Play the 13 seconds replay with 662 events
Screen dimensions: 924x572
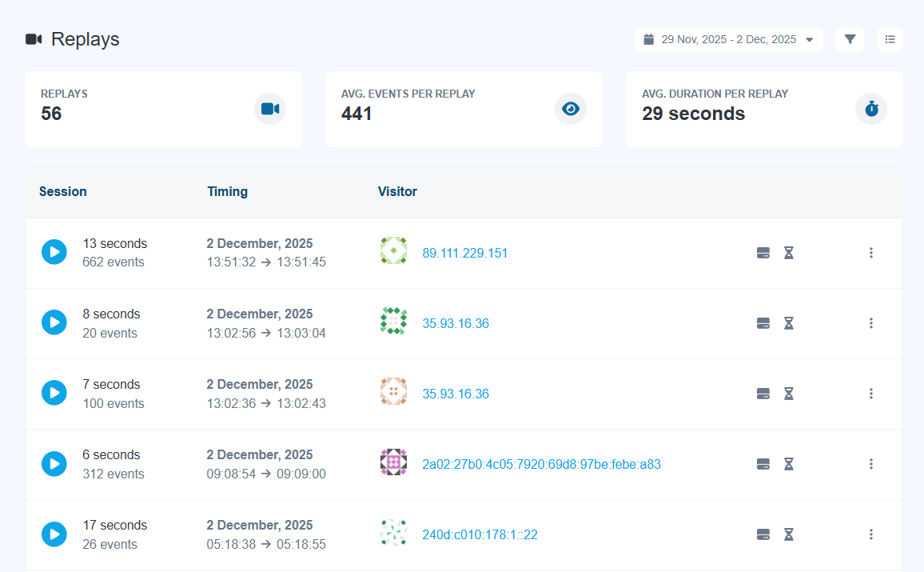(x=54, y=253)
